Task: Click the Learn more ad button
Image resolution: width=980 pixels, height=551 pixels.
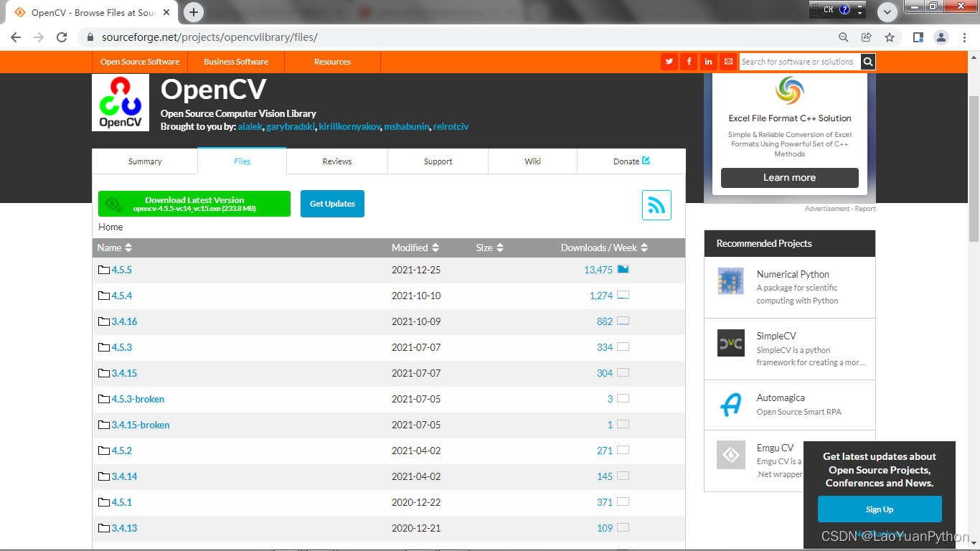Action: tap(789, 178)
